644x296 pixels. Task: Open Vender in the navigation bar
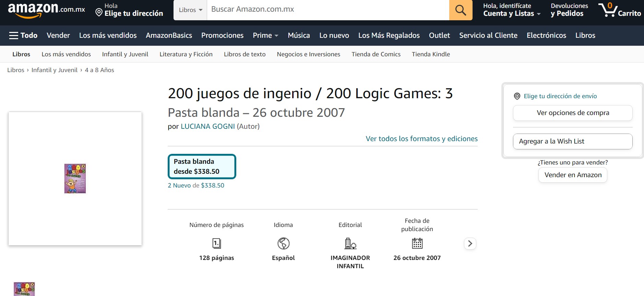(58, 35)
